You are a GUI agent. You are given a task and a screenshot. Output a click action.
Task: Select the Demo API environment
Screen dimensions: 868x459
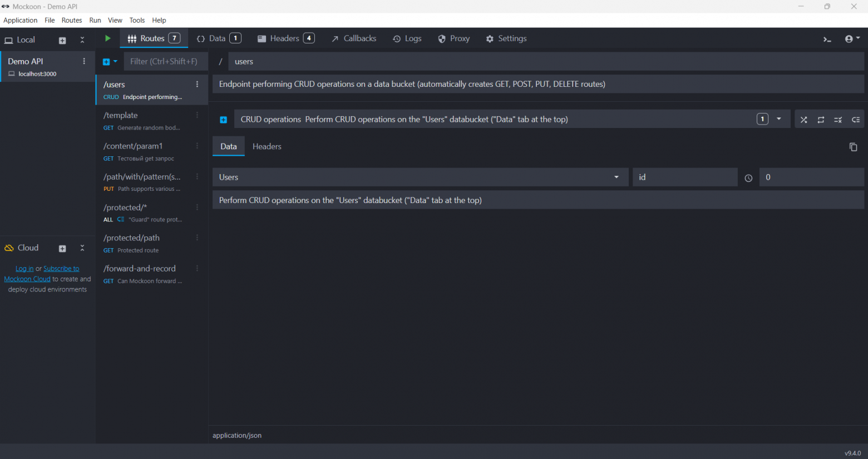point(48,67)
